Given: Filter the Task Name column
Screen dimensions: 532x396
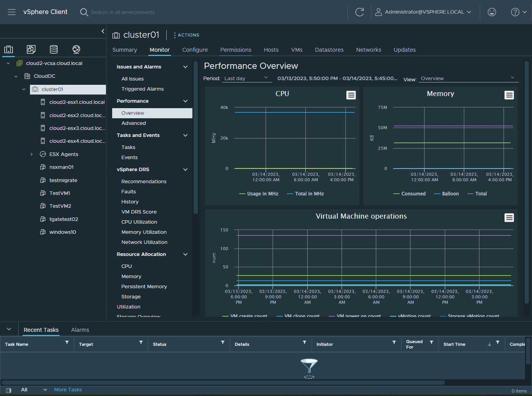Looking at the screenshot, I should (x=67, y=342).
